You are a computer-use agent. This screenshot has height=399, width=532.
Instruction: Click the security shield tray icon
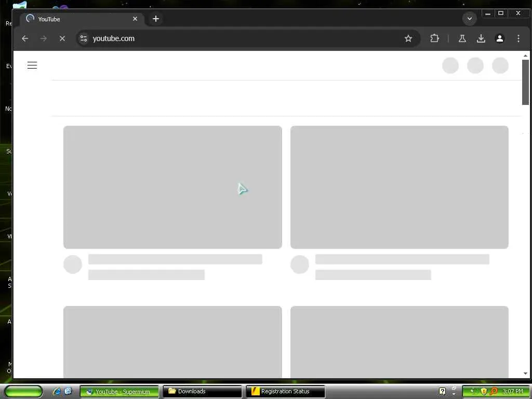pyautogui.click(x=484, y=392)
